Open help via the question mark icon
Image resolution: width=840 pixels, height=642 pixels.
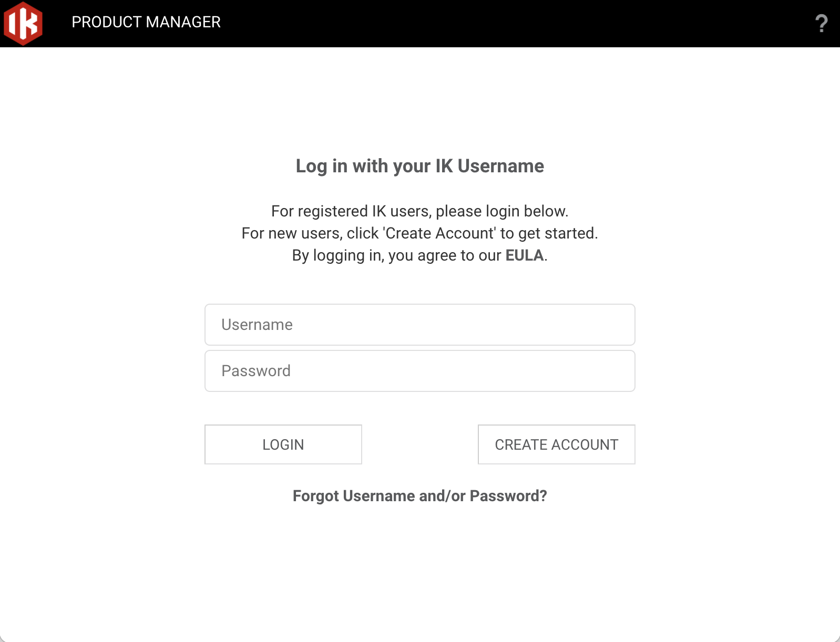(x=821, y=24)
